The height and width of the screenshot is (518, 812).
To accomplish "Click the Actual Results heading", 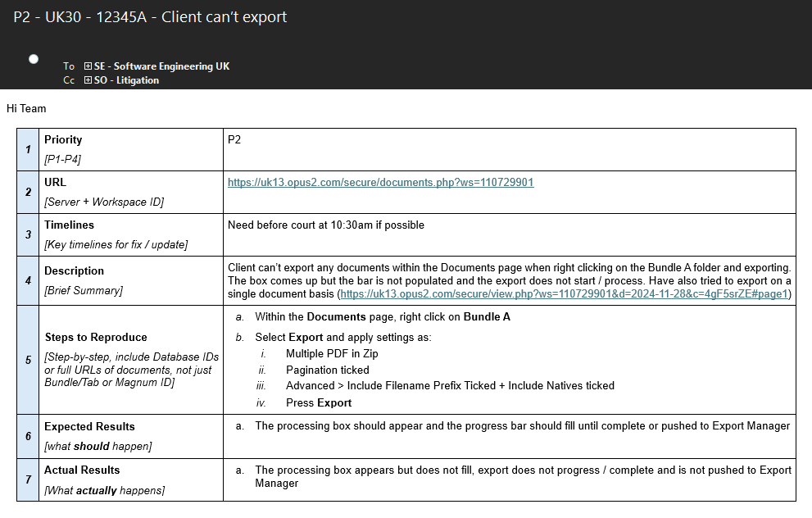I will pos(82,470).
